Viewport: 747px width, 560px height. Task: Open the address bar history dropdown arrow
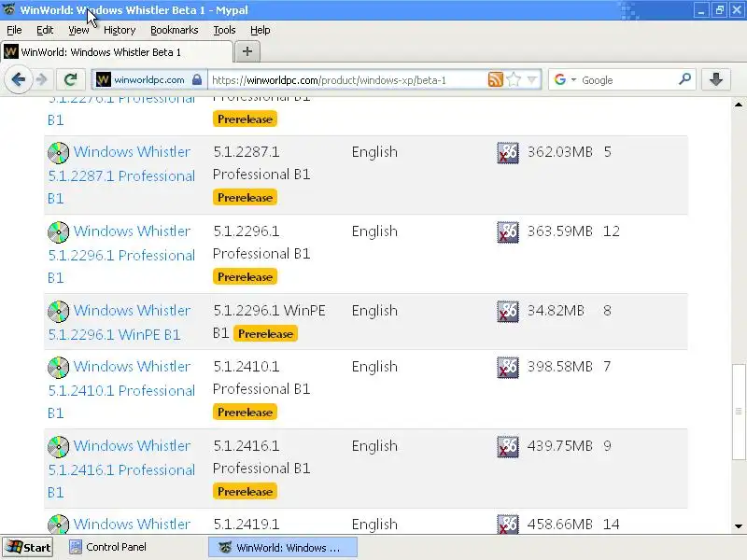coord(531,79)
